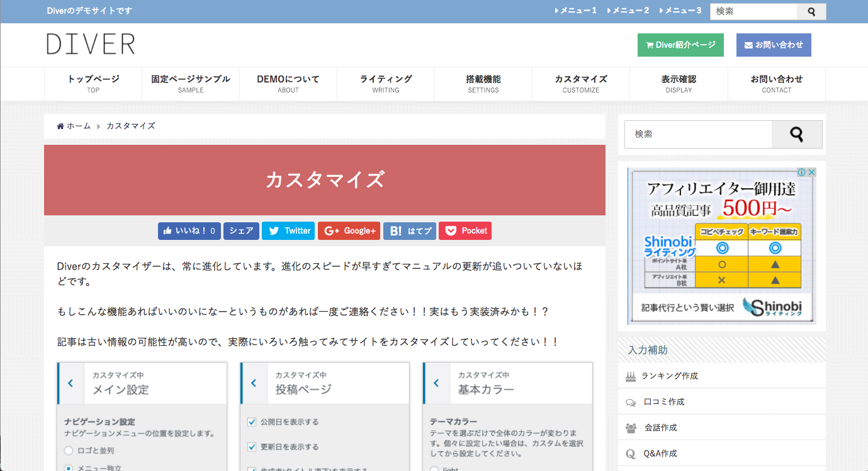Click the Q icon beside Q&A作成
Image resolution: width=868 pixels, height=471 pixels.
631,454
